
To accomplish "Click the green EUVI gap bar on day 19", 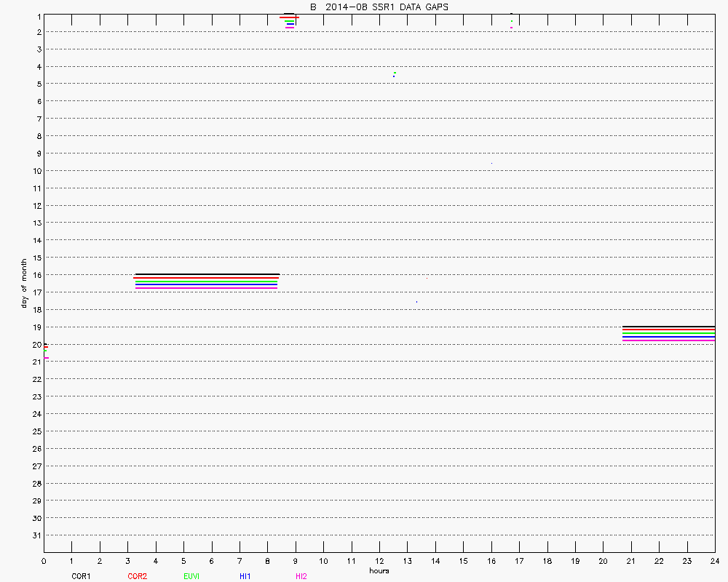I will (668, 334).
